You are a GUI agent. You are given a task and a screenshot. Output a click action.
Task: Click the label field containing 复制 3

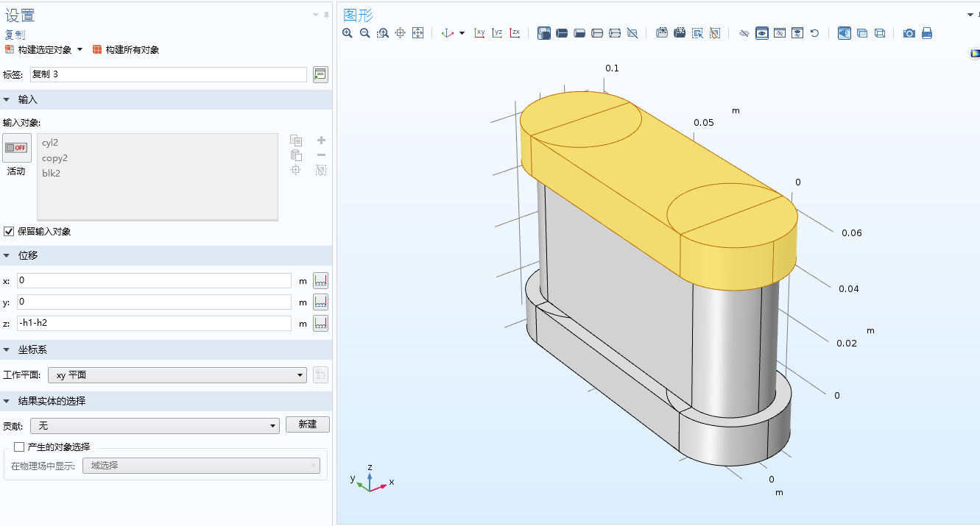[x=168, y=74]
